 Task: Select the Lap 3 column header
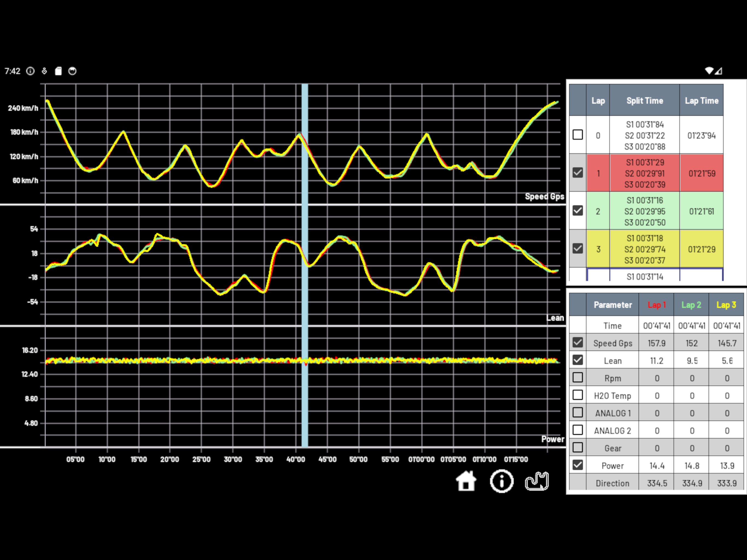[x=726, y=305]
